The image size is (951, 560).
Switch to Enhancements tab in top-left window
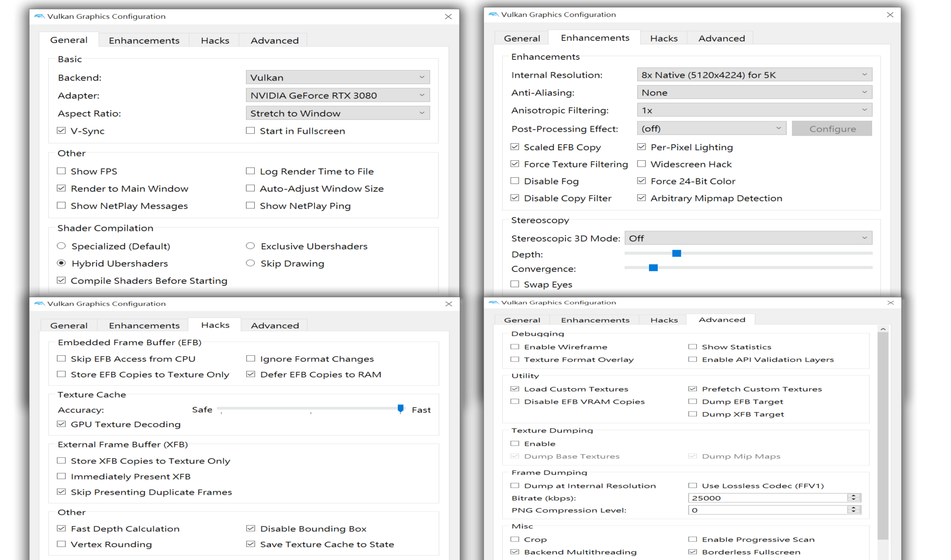click(144, 40)
